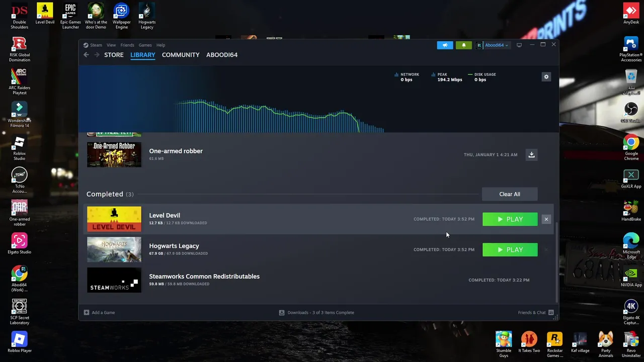Launch Epic Games Launcher desktop icon

pos(70,16)
